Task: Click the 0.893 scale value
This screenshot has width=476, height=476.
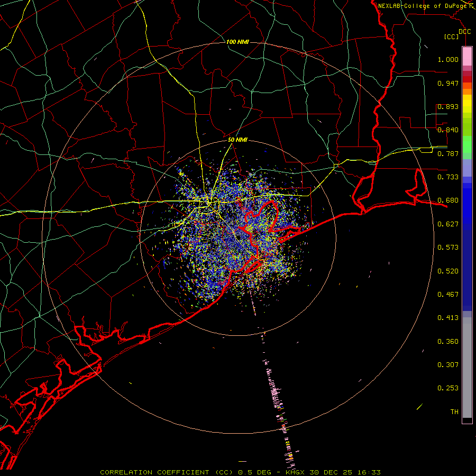Action: point(448,106)
